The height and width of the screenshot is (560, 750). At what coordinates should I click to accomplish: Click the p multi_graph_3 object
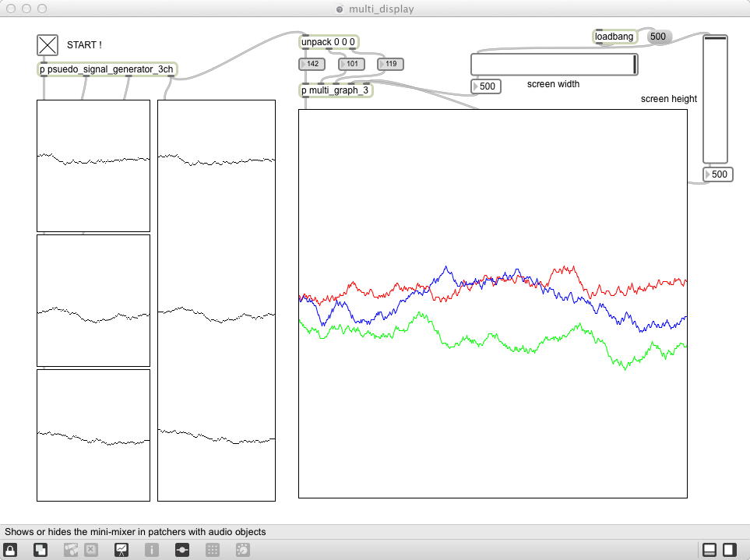335,90
